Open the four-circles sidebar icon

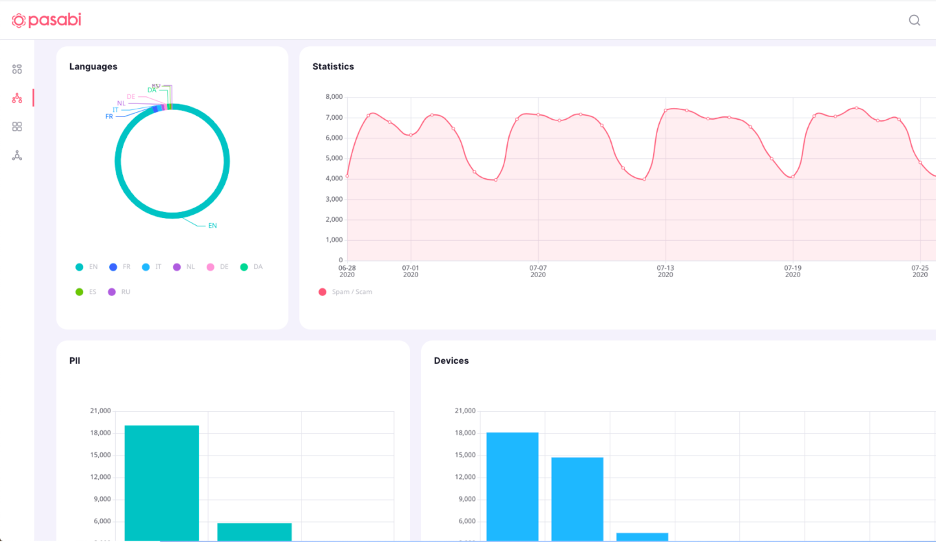coord(17,69)
